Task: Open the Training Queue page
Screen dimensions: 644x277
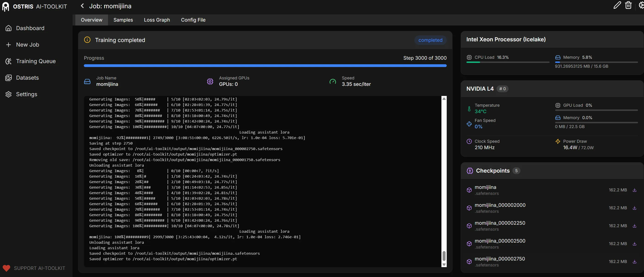Action: [x=36, y=61]
